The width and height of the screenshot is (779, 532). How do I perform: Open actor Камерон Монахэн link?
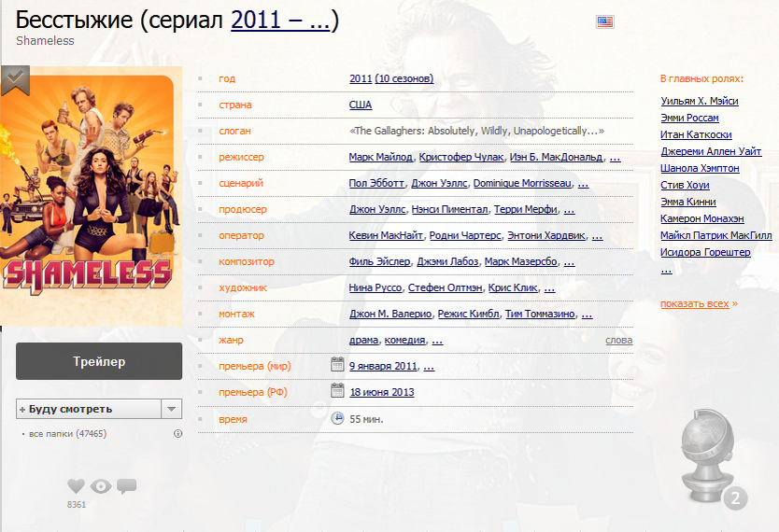tap(702, 218)
